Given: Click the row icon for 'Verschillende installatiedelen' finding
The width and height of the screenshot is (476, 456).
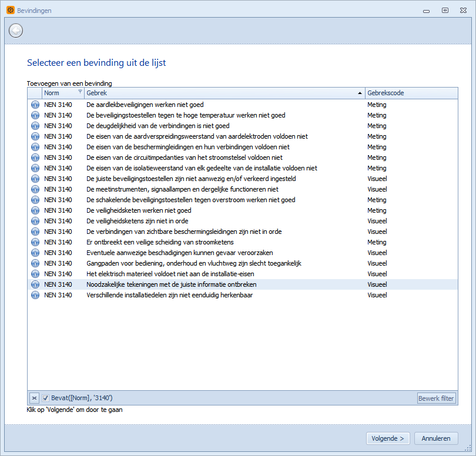Looking at the screenshot, I should tap(35, 295).
